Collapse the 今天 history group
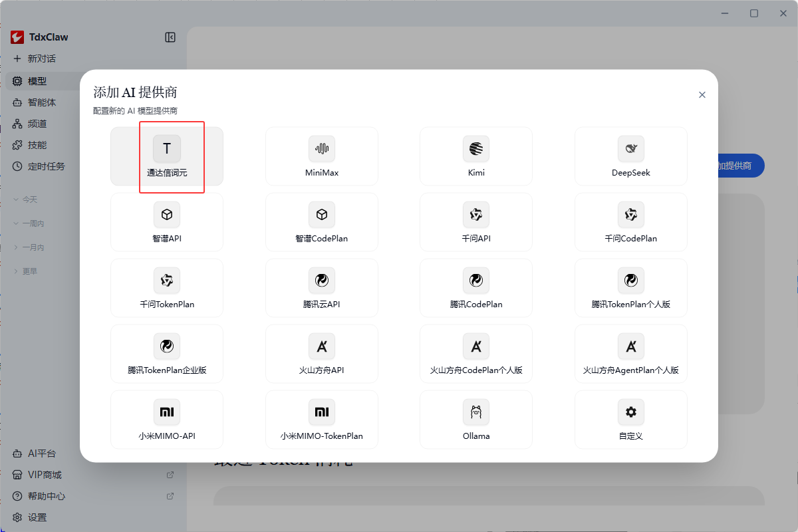Viewport: 798px width, 532px height. [x=25, y=199]
